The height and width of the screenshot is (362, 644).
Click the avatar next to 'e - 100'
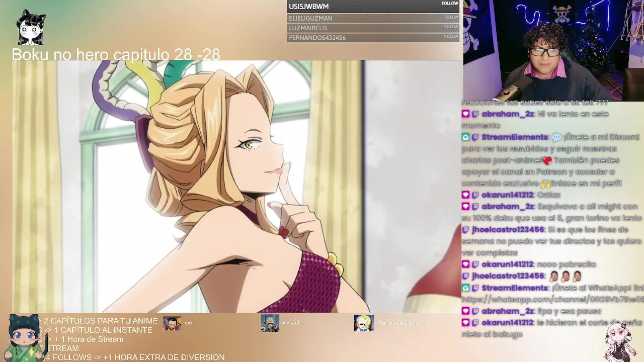coord(270,323)
